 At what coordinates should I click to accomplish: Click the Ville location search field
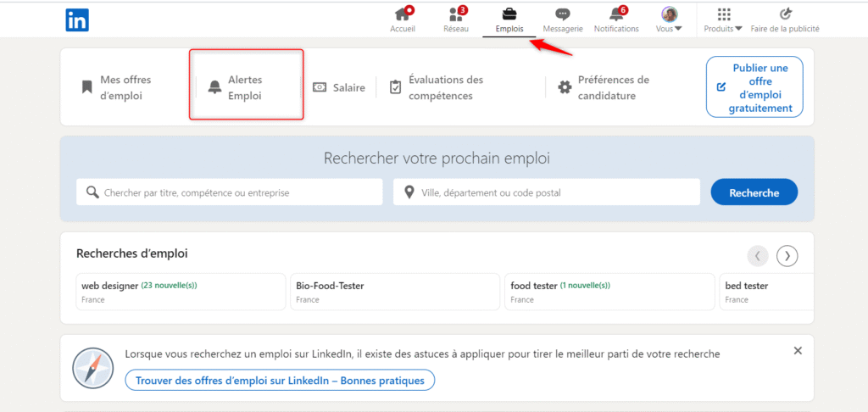(547, 192)
